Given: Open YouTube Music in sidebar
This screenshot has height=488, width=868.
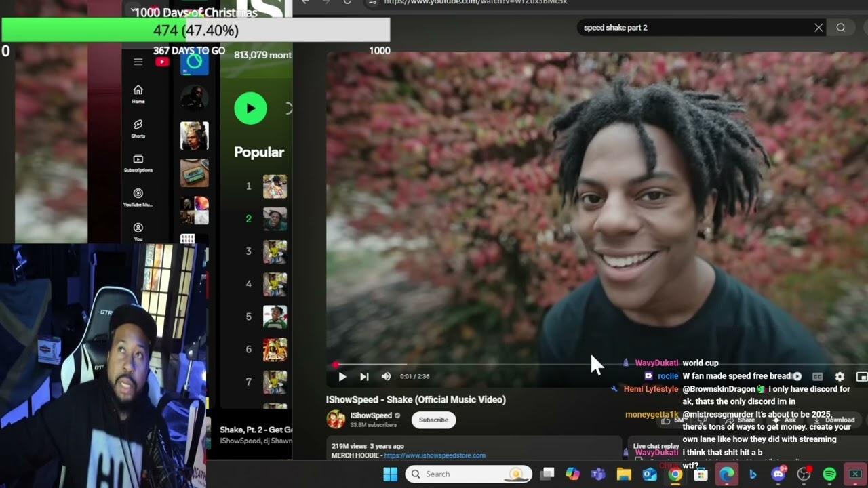Looking at the screenshot, I should [x=138, y=198].
